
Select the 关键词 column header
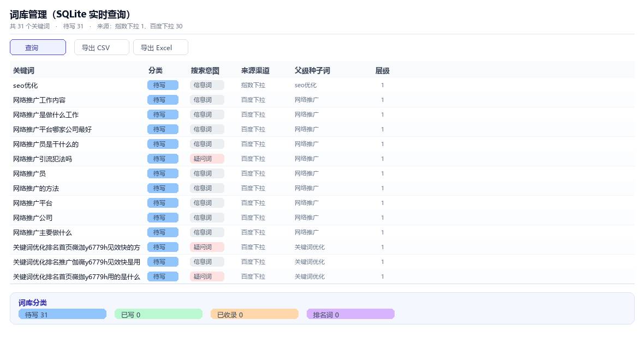pos(23,71)
